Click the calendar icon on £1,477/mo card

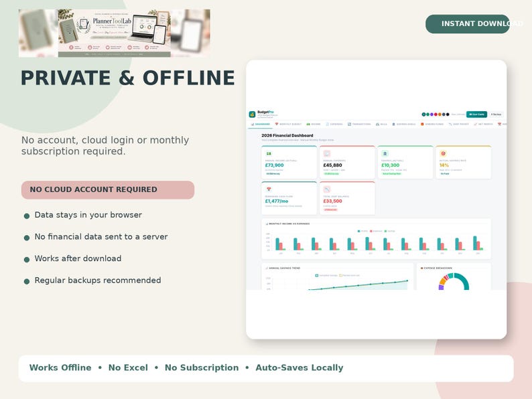tap(269, 189)
